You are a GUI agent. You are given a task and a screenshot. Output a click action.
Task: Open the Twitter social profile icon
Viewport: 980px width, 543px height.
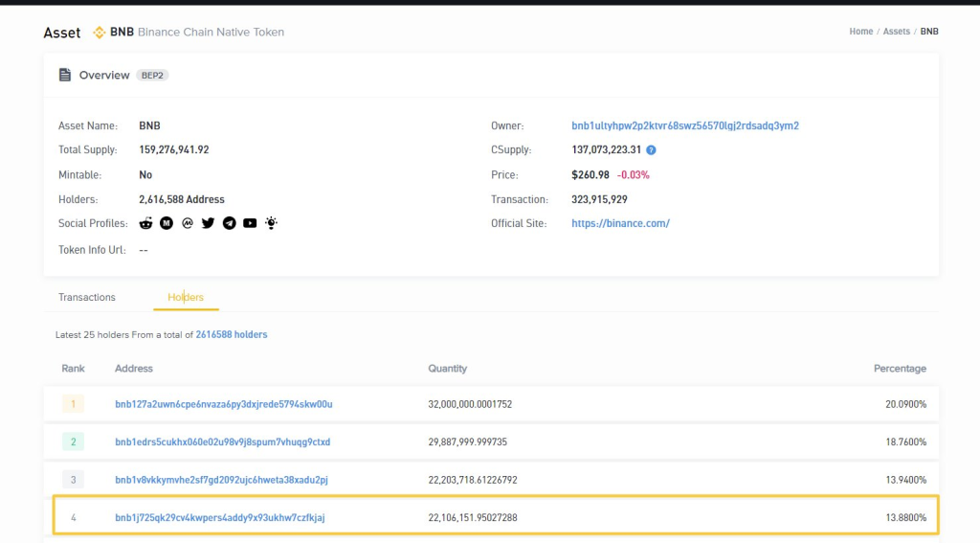click(x=208, y=223)
